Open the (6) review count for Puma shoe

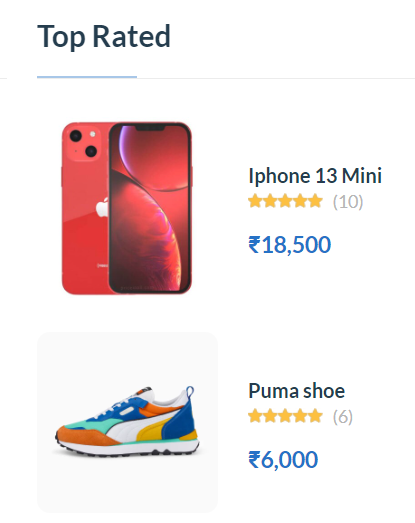click(x=343, y=416)
